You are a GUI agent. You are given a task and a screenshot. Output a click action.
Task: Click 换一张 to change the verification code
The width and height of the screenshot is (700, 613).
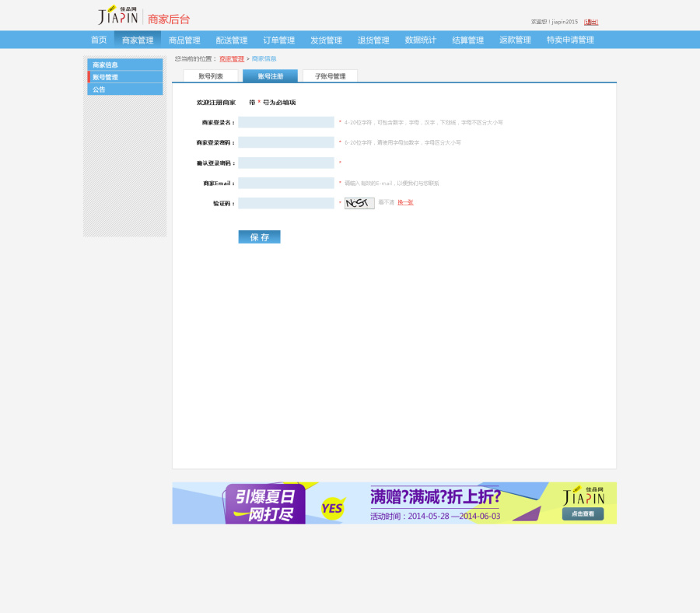(x=404, y=203)
